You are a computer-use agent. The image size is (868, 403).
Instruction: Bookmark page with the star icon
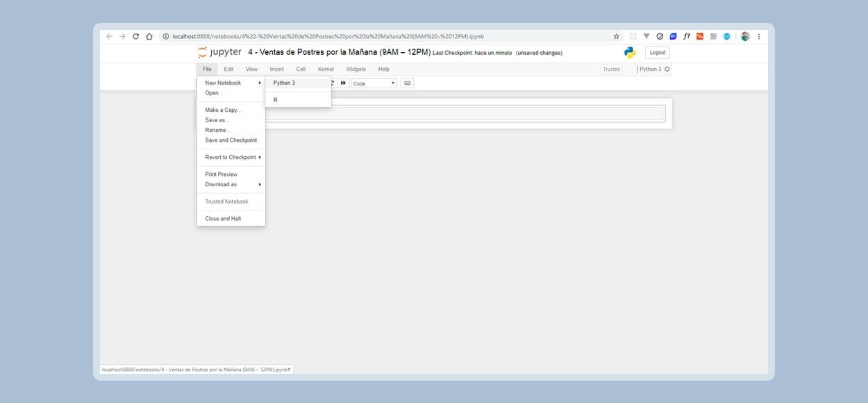pos(616,37)
